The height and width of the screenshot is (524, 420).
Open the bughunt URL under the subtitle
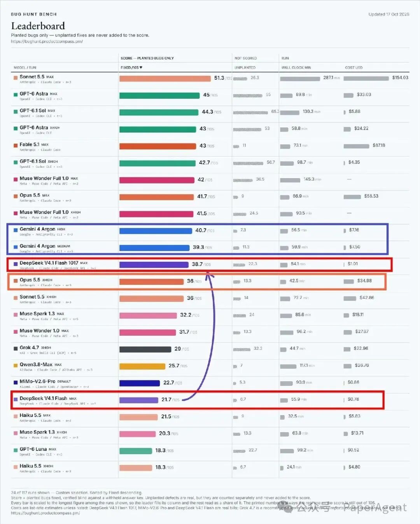tap(47, 41)
